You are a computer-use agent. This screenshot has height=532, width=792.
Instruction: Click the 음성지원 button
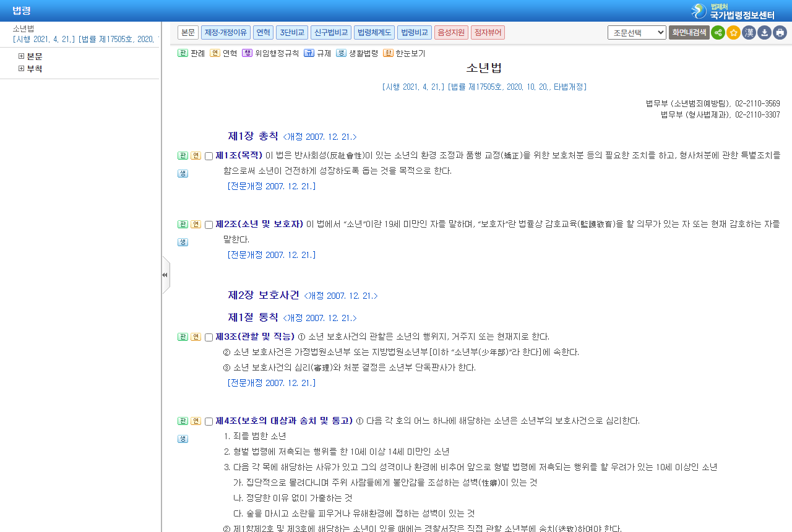coord(451,32)
